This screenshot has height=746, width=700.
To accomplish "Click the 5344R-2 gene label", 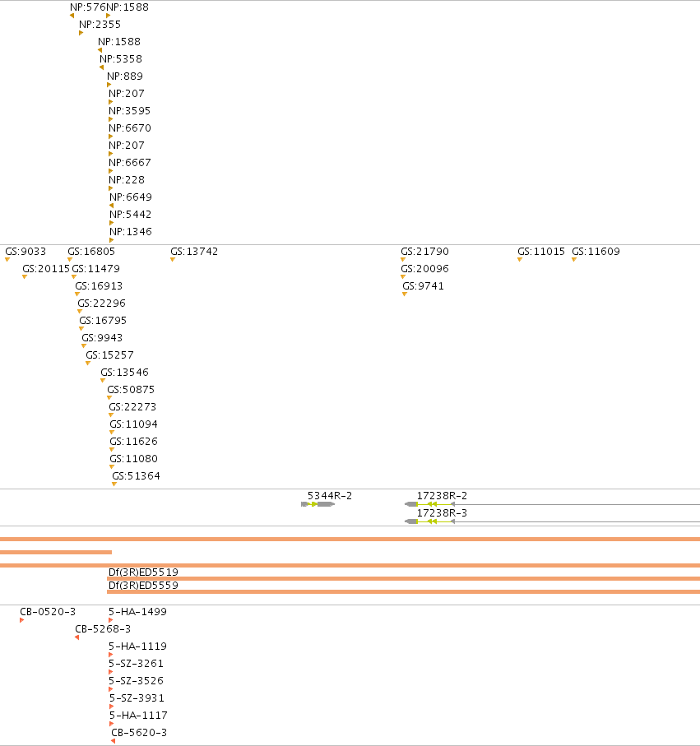I will pos(330,496).
